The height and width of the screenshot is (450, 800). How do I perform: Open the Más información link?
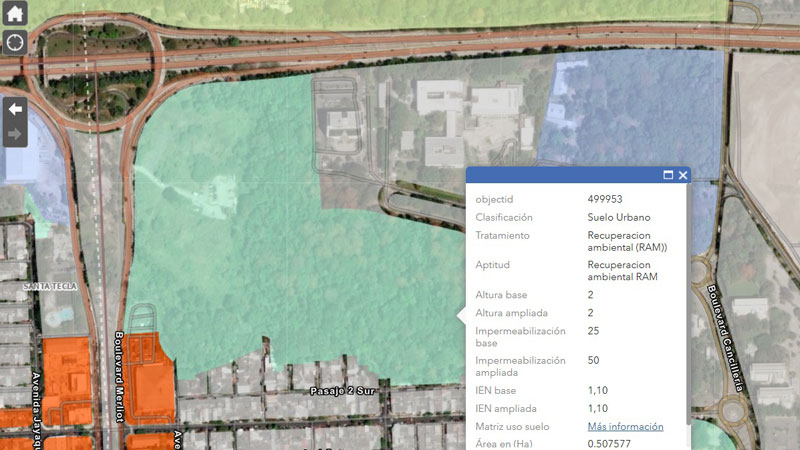pyautogui.click(x=625, y=426)
